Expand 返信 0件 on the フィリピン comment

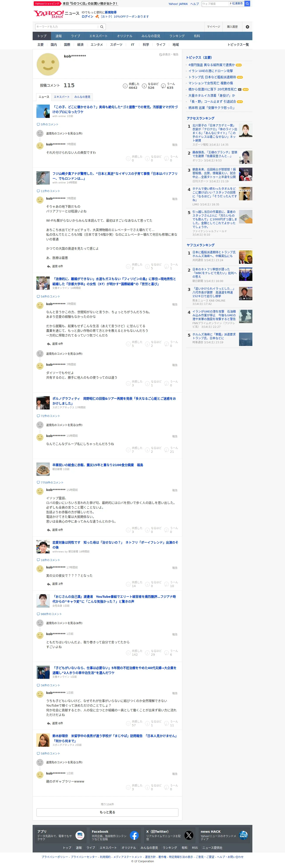click(x=55, y=344)
